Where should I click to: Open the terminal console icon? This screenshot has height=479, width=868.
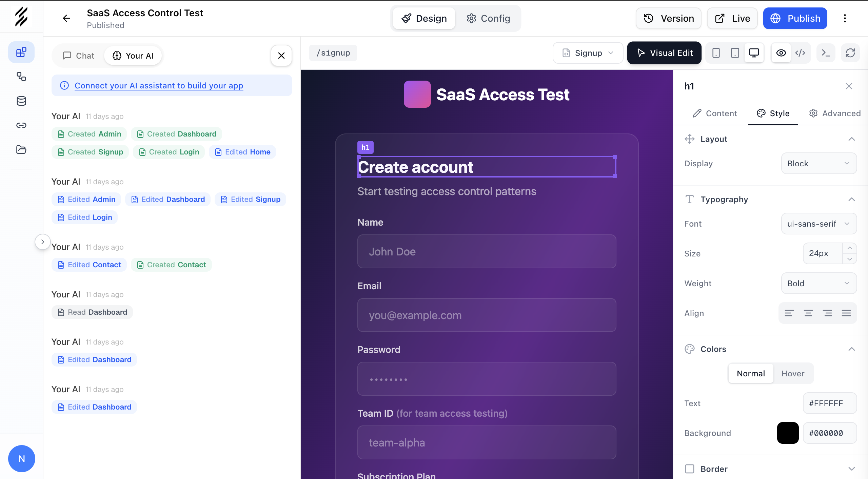pos(826,53)
